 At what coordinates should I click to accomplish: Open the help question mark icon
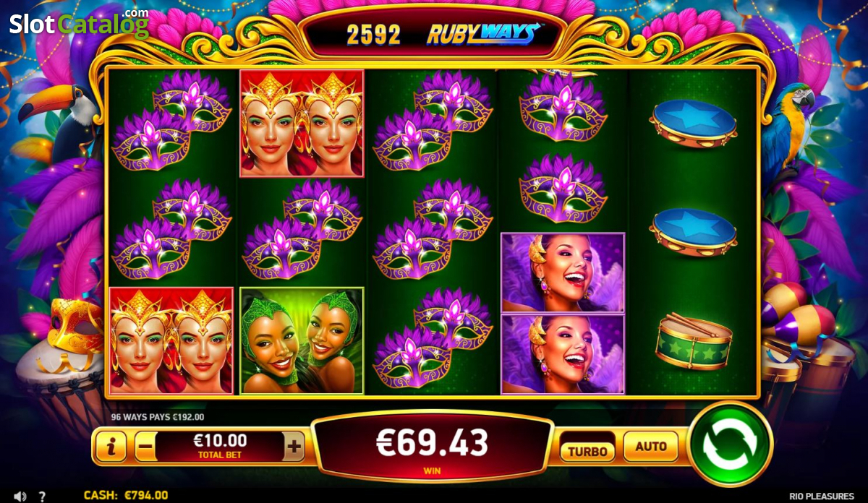[x=43, y=496]
